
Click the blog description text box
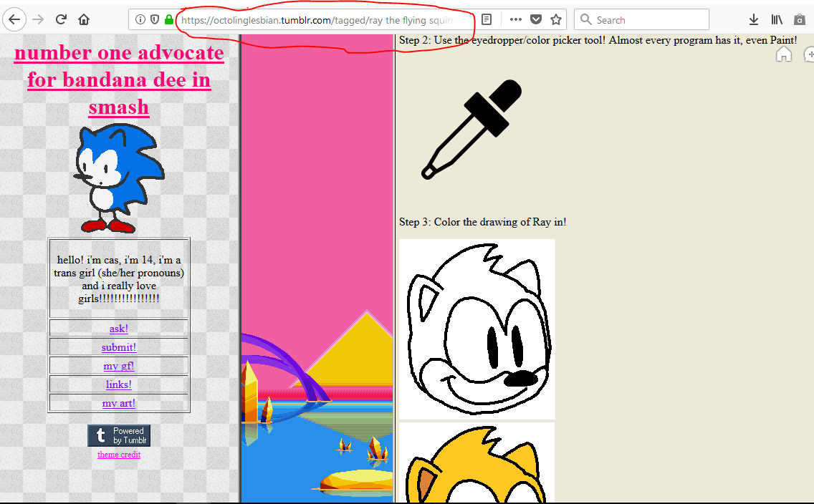point(119,278)
